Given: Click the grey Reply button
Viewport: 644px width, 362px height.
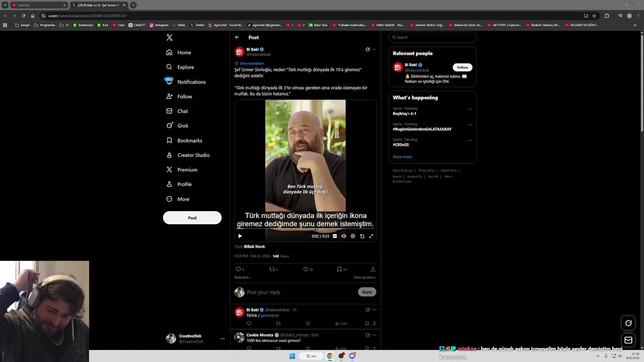Looking at the screenshot, I should pos(367,292).
